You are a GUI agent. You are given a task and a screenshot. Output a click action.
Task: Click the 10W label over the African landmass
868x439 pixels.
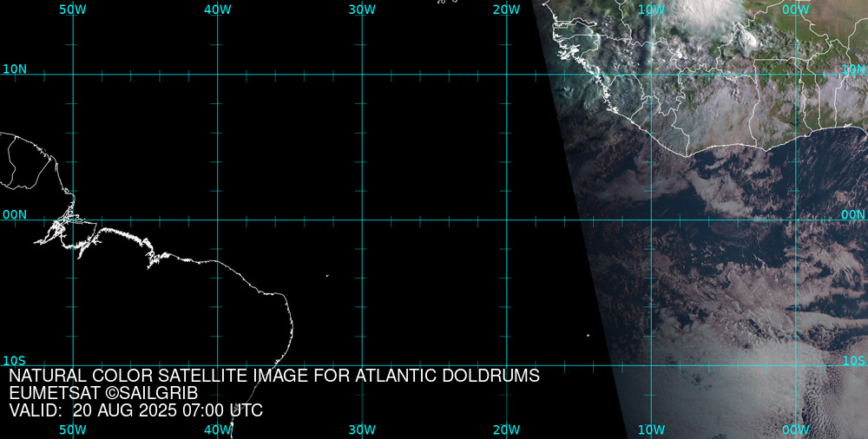tap(651, 10)
